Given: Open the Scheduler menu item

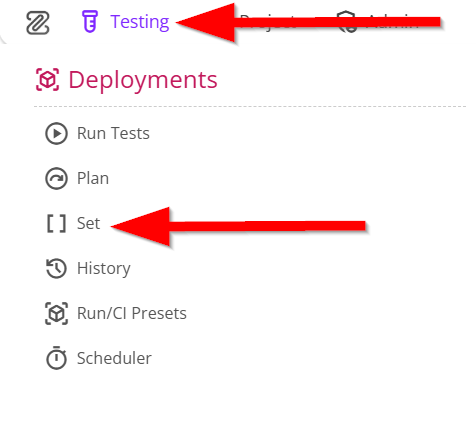Looking at the screenshot, I should [114, 358].
